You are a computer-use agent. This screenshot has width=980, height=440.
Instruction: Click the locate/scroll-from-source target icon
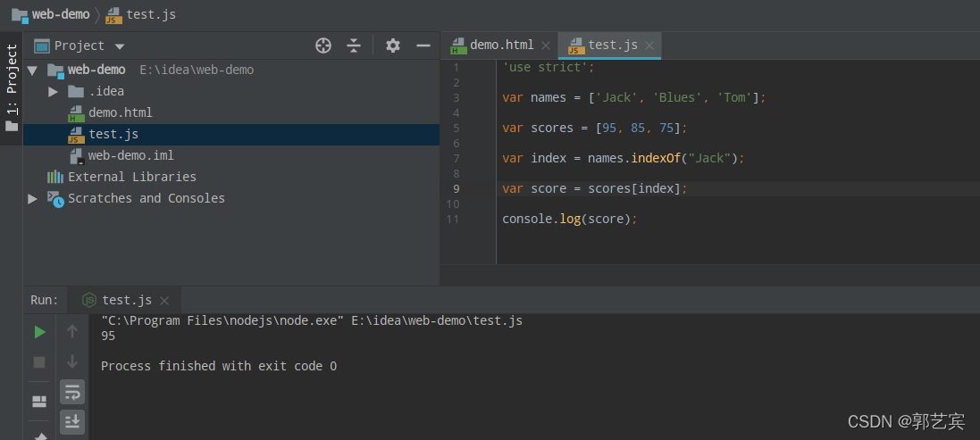323,46
